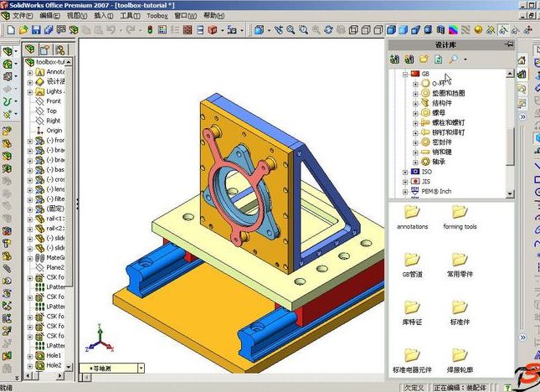
Task: Open the forming tools folder
Action: (x=459, y=216)
